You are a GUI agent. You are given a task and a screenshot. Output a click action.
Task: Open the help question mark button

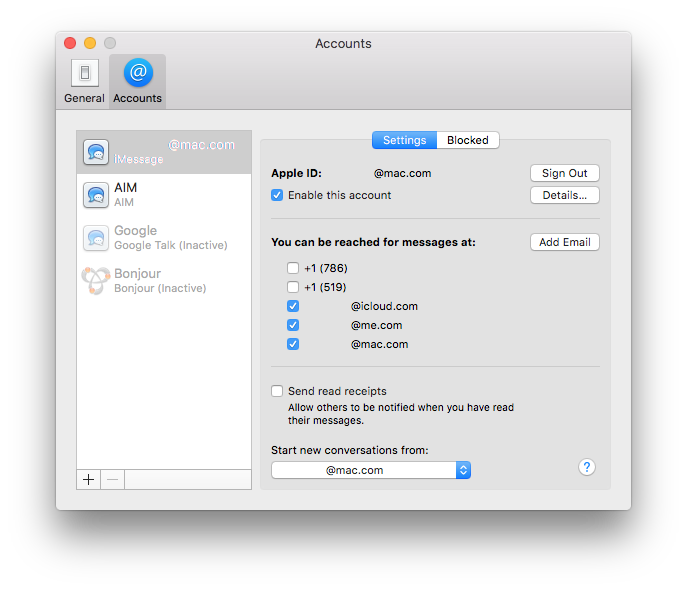pos(587,467)
